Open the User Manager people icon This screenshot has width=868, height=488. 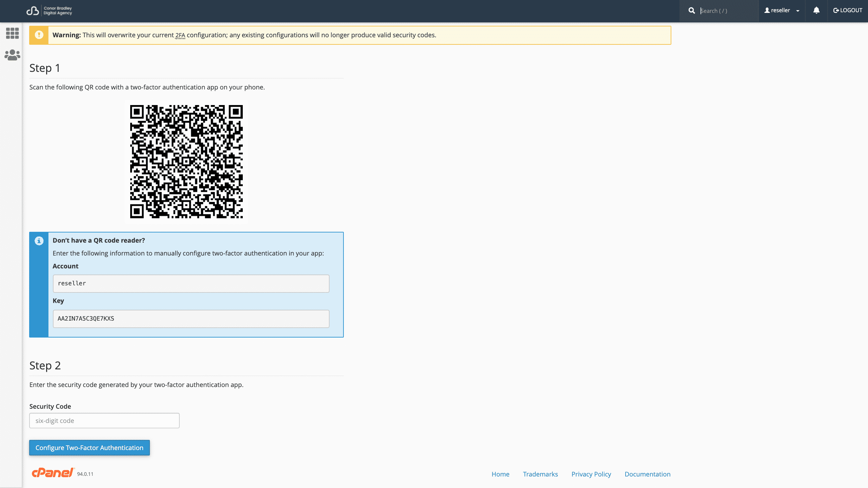(x=12, y=55)
